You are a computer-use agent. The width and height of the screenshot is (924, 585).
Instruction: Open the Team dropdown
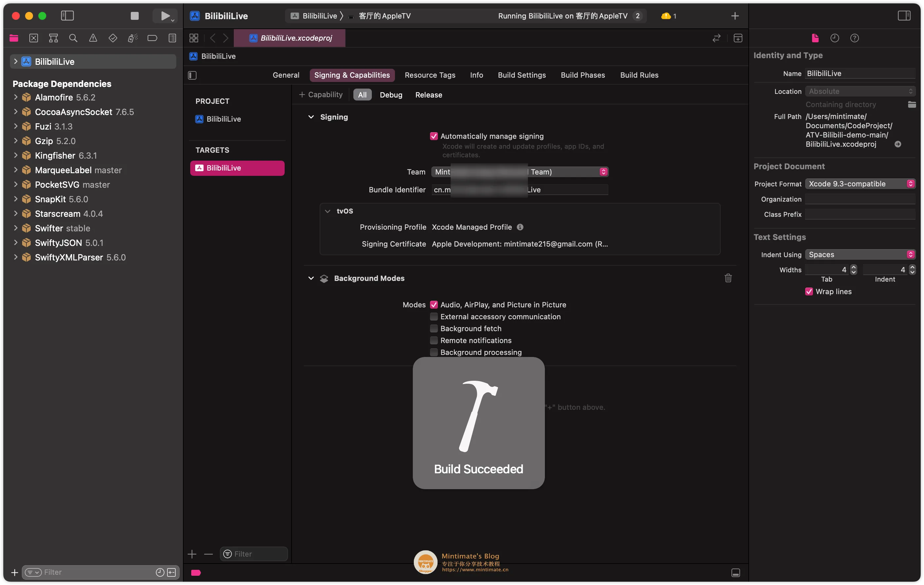[519, 172]
